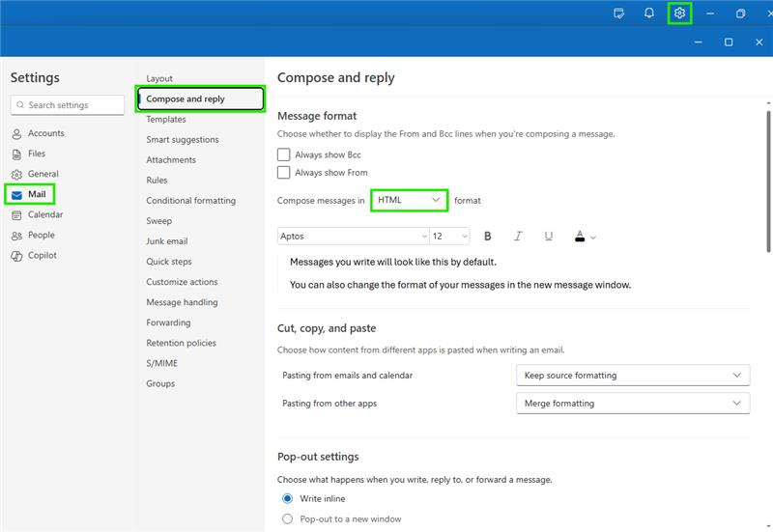Open Smart suggestions settings
The height and width of the screenshot is (532, 773).
pyautogui.click(x=183, y=139)
